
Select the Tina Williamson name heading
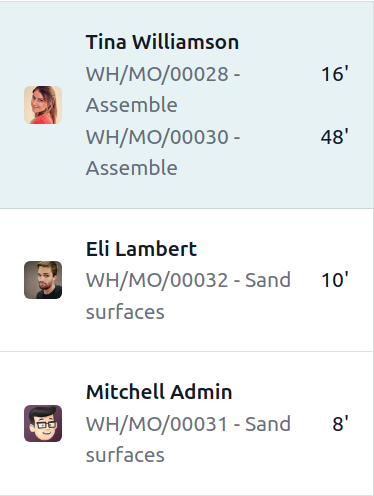click(x=162, y=42)
